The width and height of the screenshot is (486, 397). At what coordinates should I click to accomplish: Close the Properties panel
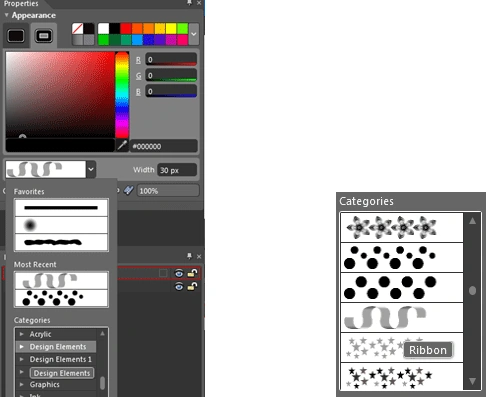point(199,3)
